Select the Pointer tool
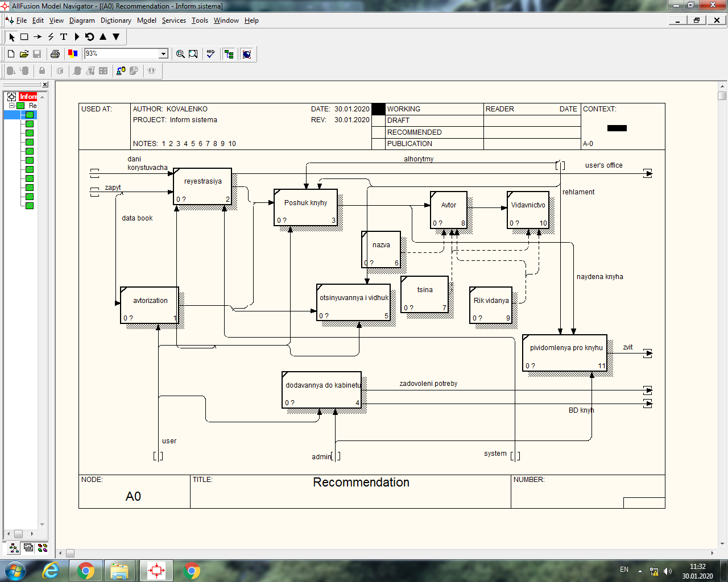The image size is (728, 582). 11,37
